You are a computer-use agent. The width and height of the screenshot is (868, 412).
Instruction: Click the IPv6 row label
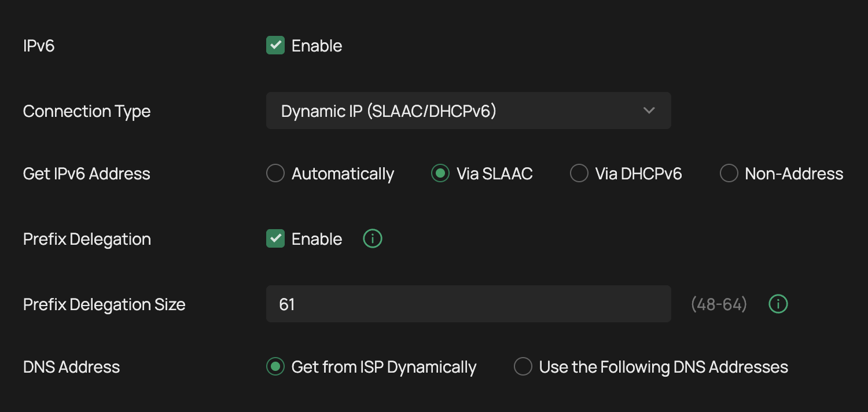39,46
